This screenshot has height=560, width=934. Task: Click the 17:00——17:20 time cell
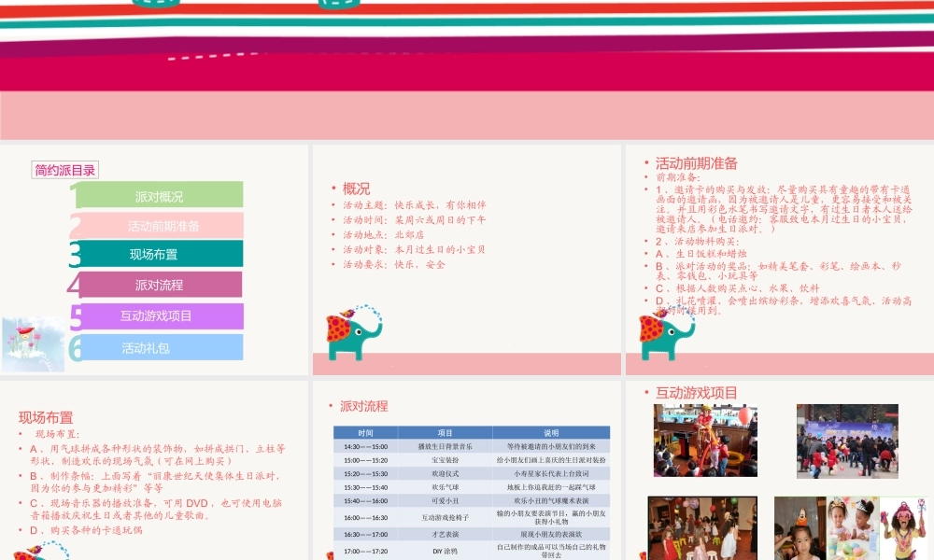(366, 551)
